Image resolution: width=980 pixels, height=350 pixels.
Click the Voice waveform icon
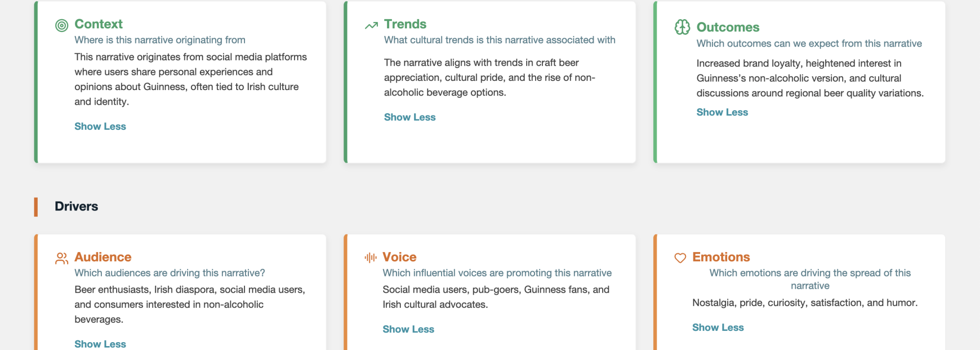[x=370, y=257]
